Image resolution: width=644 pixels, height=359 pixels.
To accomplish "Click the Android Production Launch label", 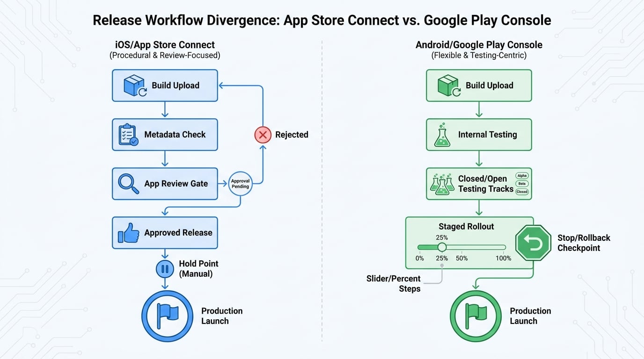I will (x=530, y=316).
